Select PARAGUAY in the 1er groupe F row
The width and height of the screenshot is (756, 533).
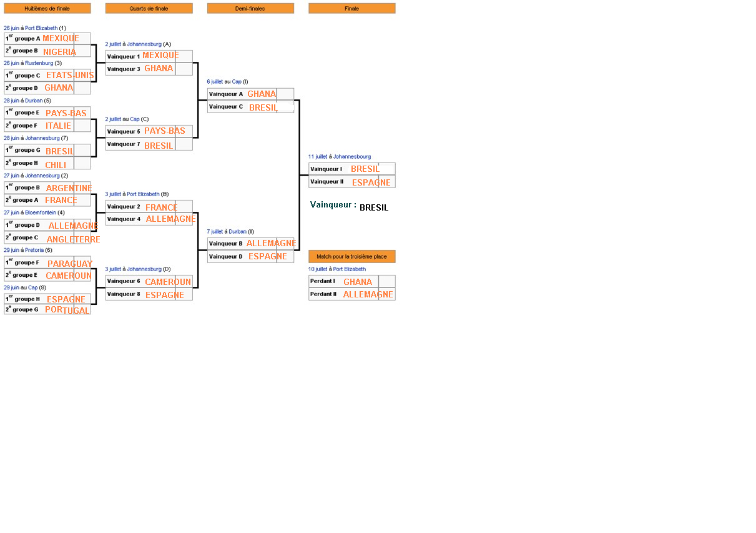70,264
